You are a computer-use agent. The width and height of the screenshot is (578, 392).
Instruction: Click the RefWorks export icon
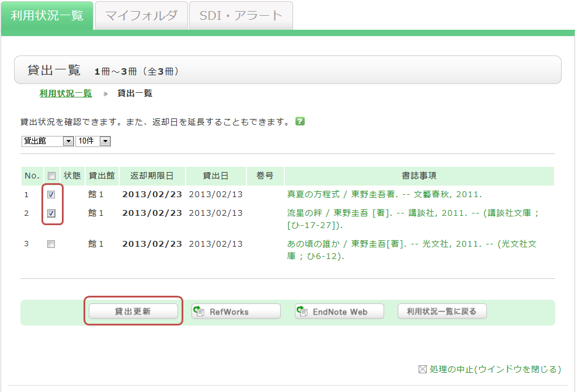coord(199,311)
